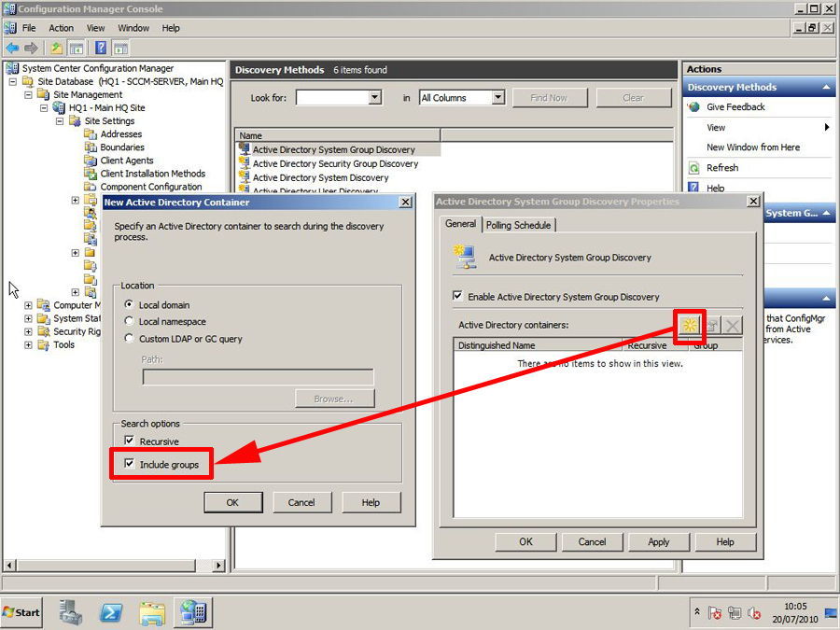Select the Component Configuration node icon
The width and height of the screenshot is (840, 630).
pyautogui.click(x=91, y=187)
